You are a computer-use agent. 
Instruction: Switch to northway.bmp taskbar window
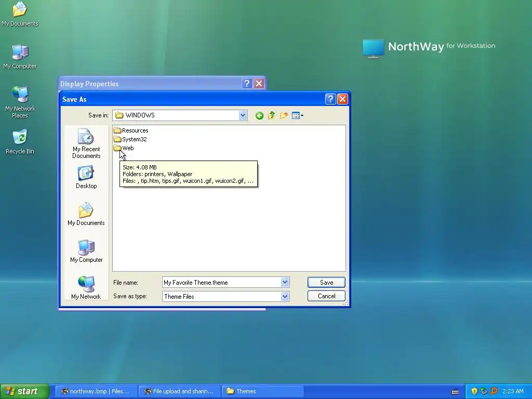96,391
